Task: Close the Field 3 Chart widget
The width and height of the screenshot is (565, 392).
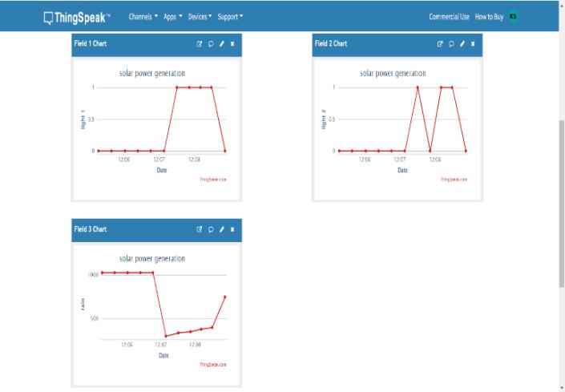Action: point(232,229)
